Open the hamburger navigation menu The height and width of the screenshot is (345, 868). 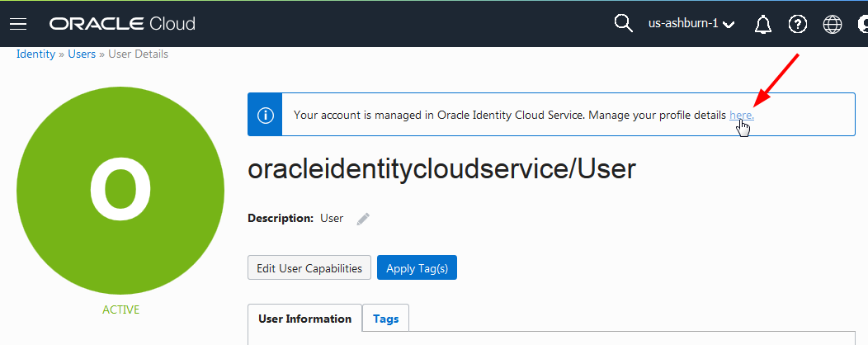pos(18,24)
